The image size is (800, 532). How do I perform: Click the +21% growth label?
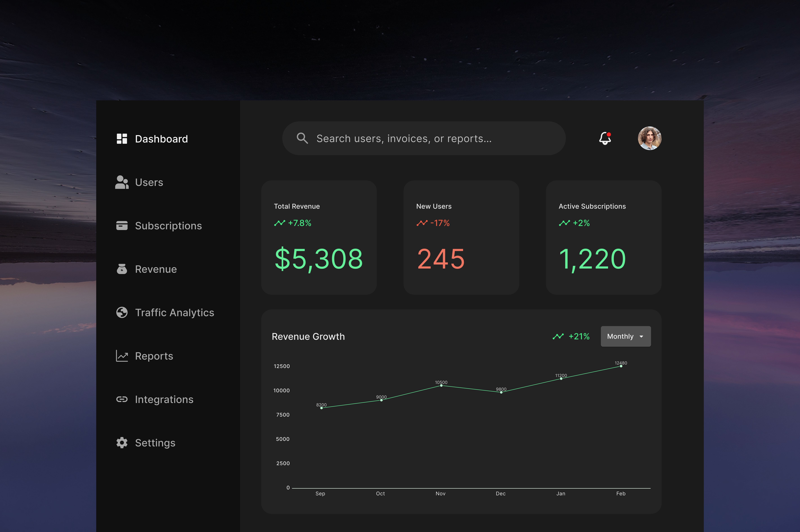coord(579,336)
